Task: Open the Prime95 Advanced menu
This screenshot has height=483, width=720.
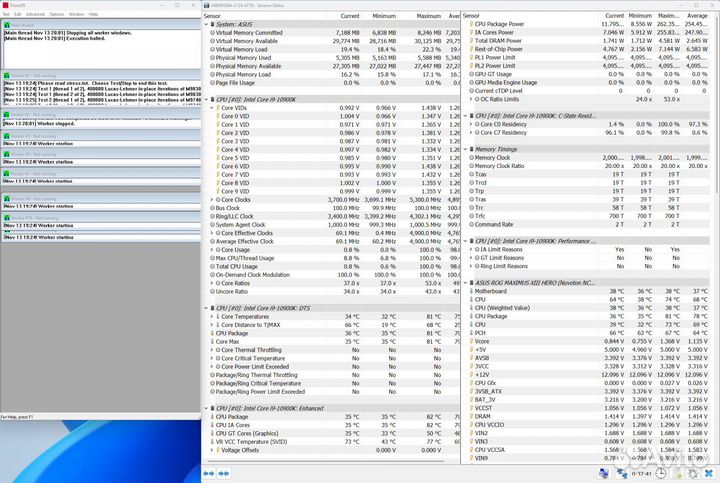Action: click(x=35, y=14)
